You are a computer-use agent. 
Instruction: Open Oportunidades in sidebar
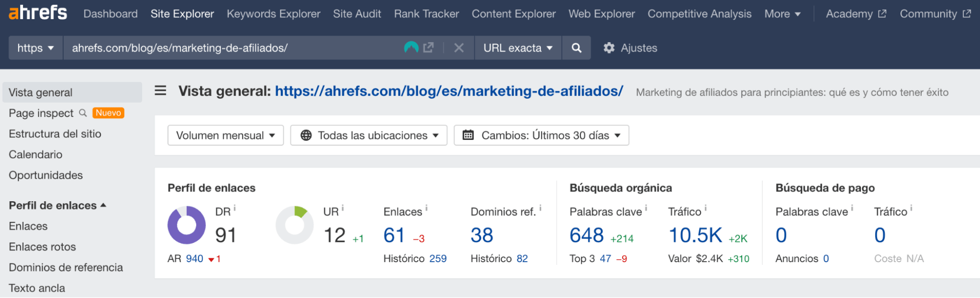coord(46,175)
